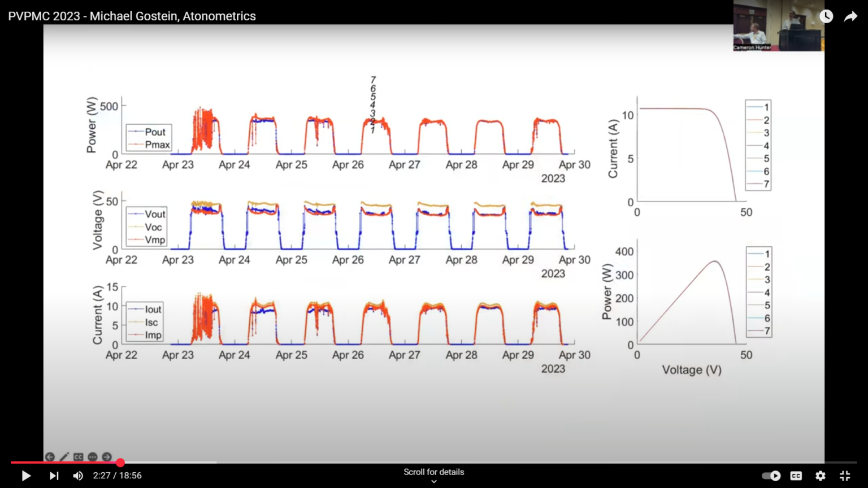Click the Vout legend entry
Image resolution: width=868 pixels, height=488 pixels.
147,214
